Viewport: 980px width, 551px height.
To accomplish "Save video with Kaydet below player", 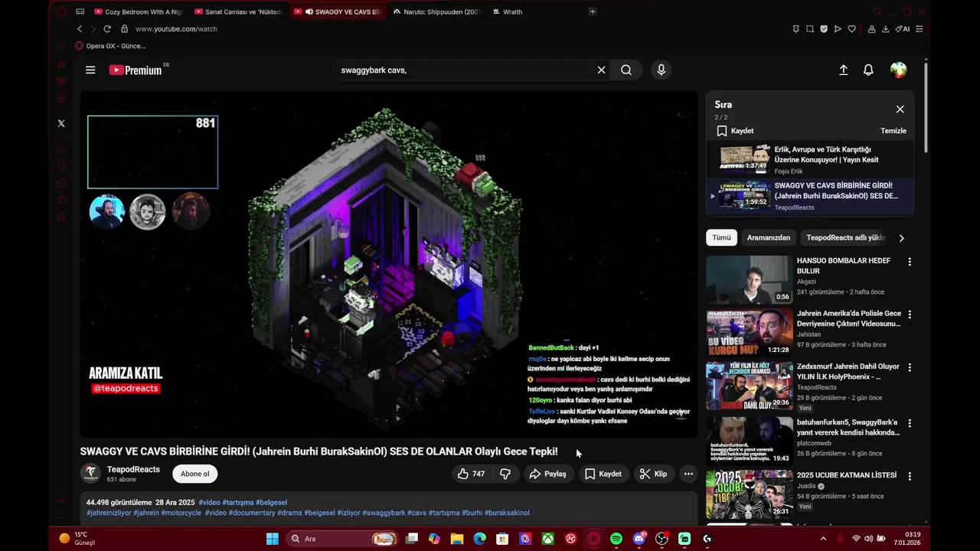I will 603,474.
